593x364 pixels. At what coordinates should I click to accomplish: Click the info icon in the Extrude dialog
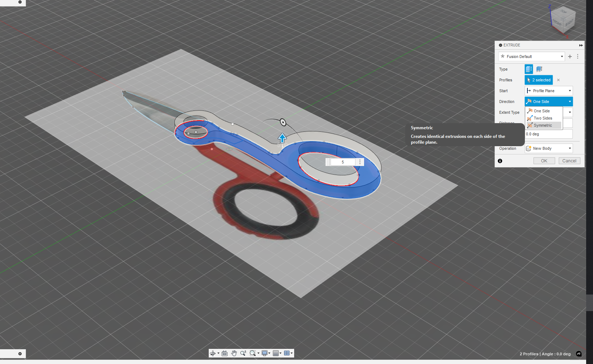[500, 161]
